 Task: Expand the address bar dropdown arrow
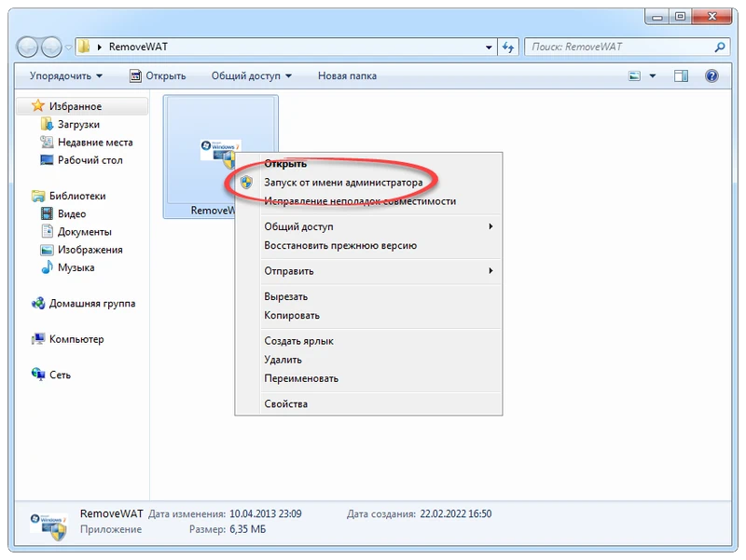489,48
